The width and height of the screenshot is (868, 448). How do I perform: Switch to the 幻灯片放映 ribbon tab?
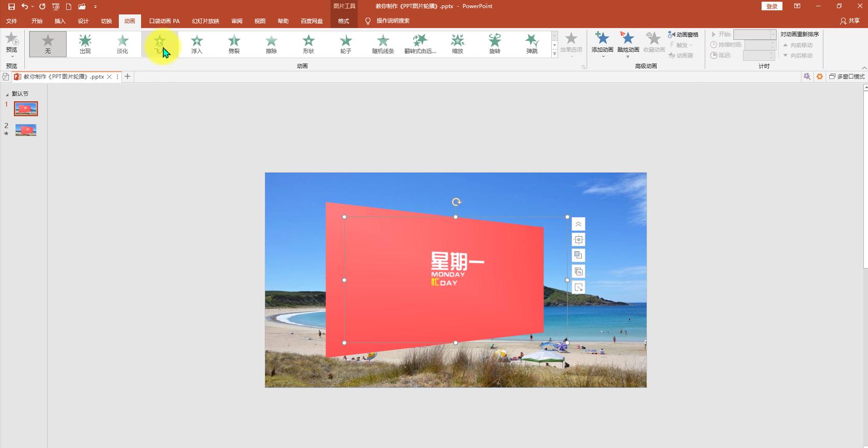pyautogui.click(x=206, y=21)
